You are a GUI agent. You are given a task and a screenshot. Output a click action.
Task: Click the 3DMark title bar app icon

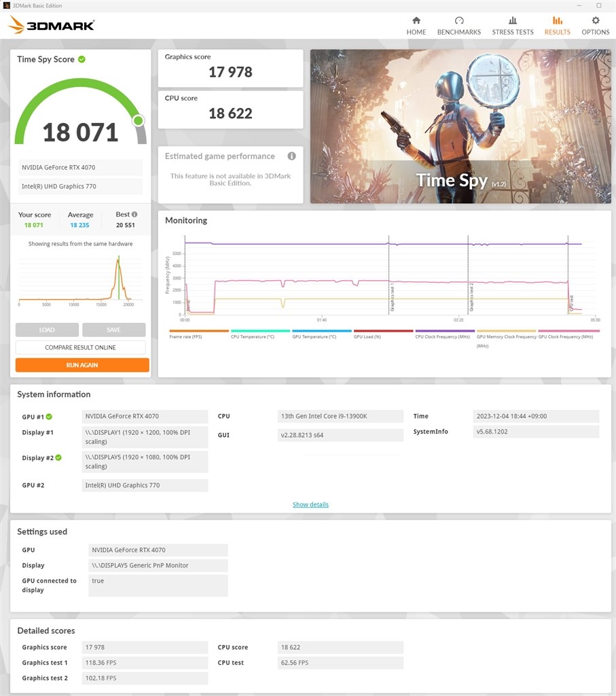pyautogui.click(x=6, y=5)
